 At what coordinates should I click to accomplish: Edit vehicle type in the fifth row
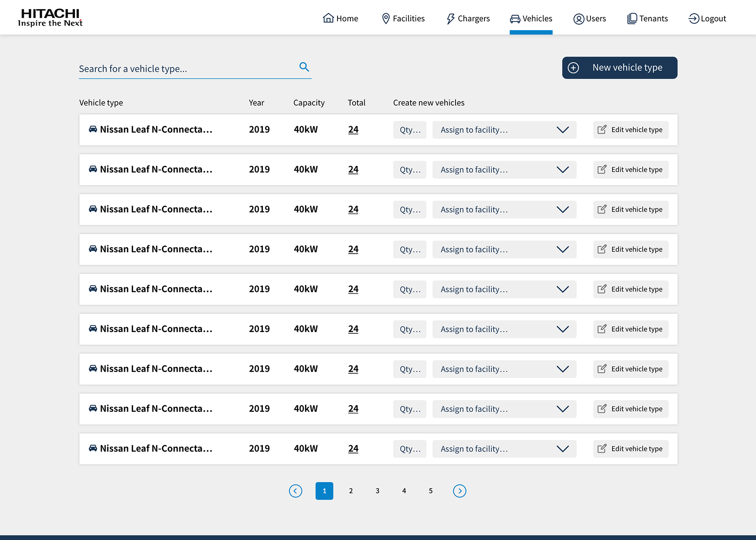click(x=631, y=289)
